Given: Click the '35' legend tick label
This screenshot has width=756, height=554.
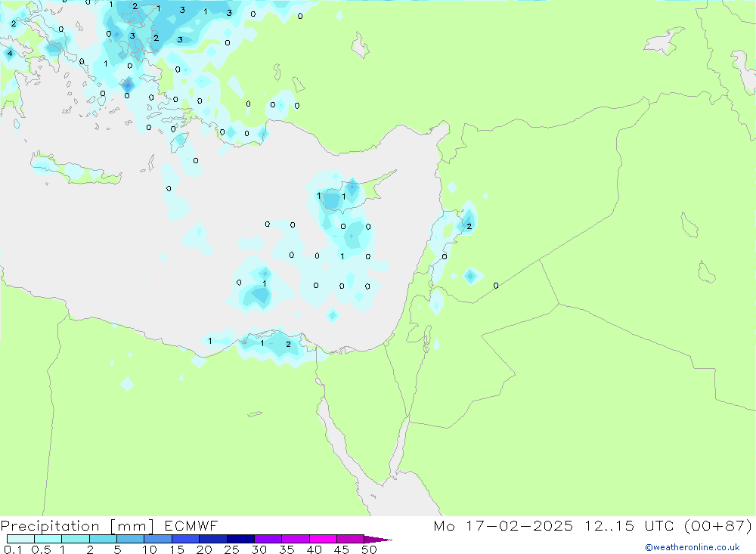Looking at the screenshot, I should pyautogui.click(x=287, y=549).
